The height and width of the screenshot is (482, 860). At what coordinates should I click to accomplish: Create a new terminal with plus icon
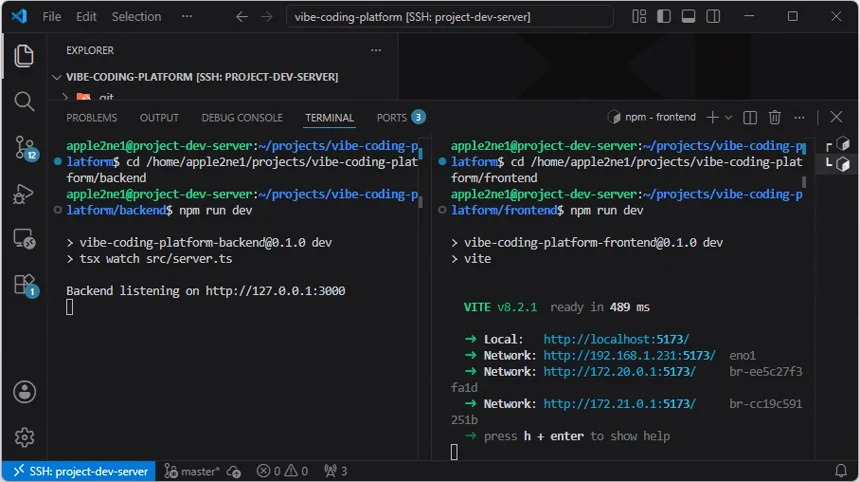(712, 117)
